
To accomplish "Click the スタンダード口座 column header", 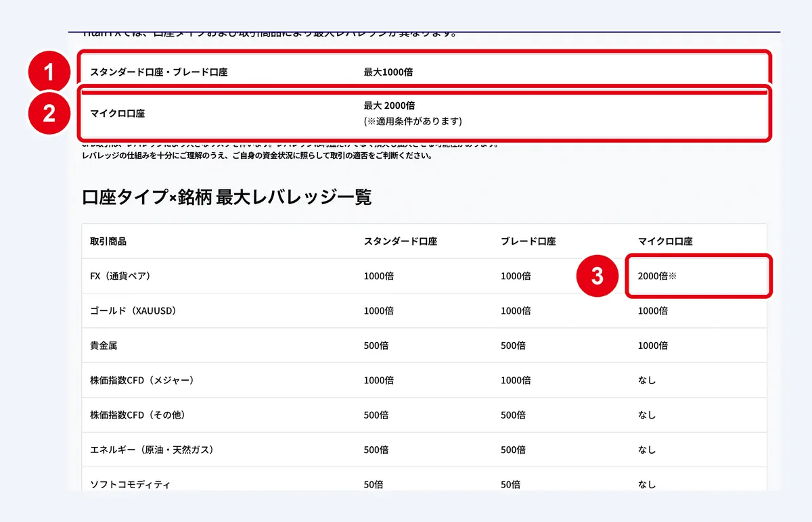I will point(401,241).
